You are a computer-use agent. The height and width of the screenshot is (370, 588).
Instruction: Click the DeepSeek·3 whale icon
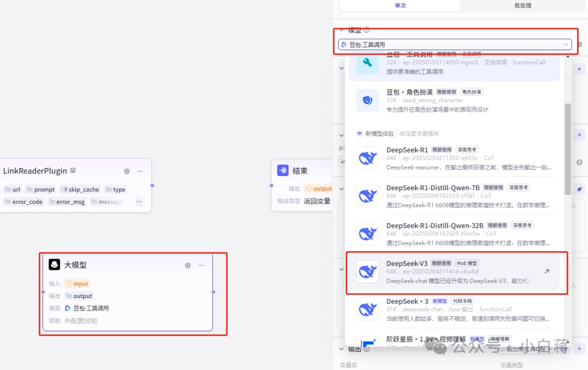(367, 310)
